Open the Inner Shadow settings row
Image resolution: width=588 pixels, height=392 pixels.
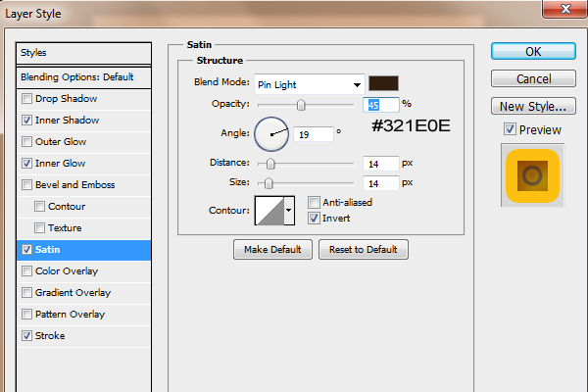point(84,120)
